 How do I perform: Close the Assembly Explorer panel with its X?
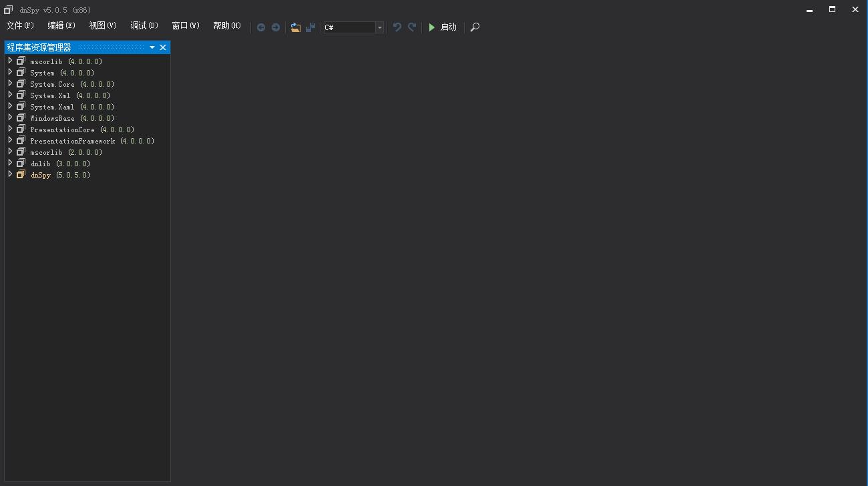163,47
